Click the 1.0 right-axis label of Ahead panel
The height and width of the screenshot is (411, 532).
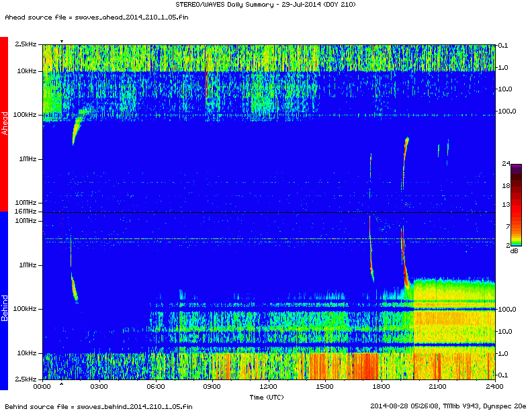(503, 67)
